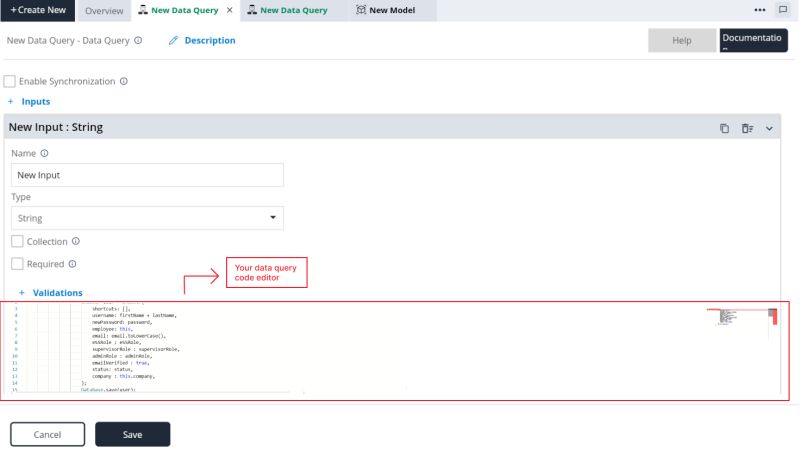
Task: Duplicate the New Input using copy icon
Action: (x=724, y=129)
